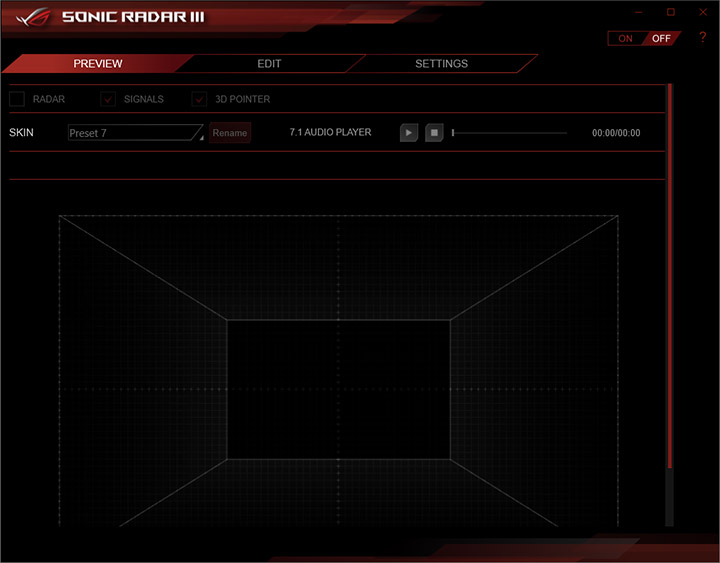This screenshot has width=720, height=563.
Task: Enable the RADAR checkbox
Action: pyautogui.click(x=17, y=99)
